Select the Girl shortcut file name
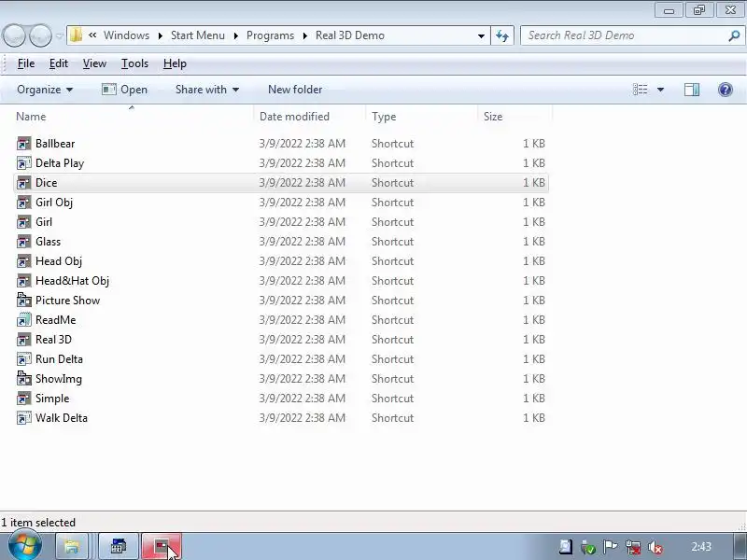 tap(44, 222)
